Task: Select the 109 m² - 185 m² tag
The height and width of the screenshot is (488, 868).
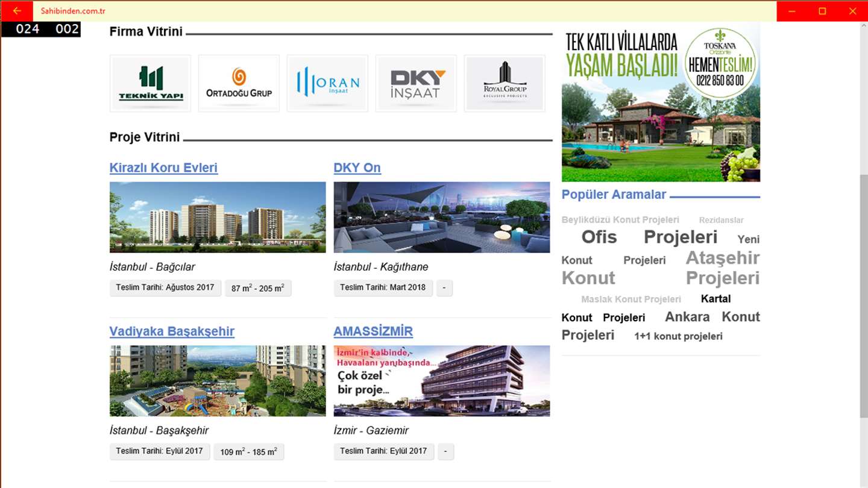Action: coord(249,451)
